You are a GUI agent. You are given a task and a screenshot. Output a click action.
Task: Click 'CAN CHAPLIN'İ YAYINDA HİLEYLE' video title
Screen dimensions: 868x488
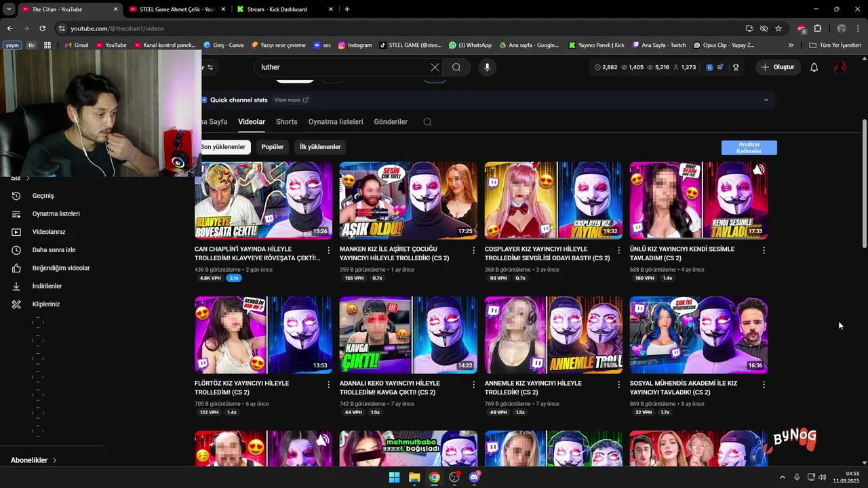coord(257,253)
